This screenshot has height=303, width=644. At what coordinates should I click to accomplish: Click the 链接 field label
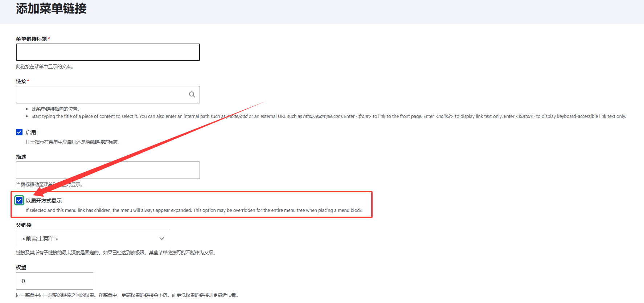click(x=21, y=81)
